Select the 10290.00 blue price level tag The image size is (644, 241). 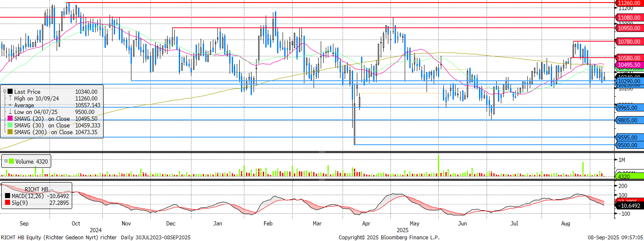[630, 81]
